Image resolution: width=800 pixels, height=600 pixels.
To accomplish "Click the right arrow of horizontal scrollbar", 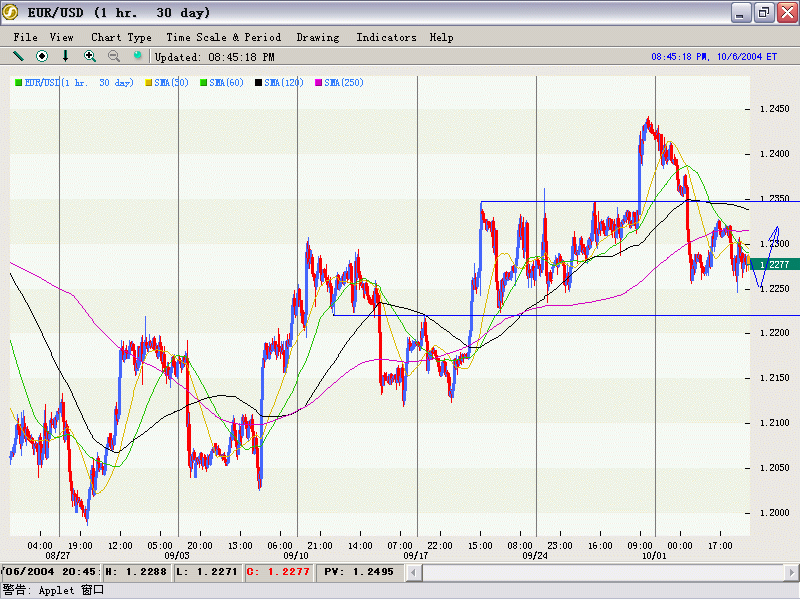I will pyautogui.click(x=792, y=572).
